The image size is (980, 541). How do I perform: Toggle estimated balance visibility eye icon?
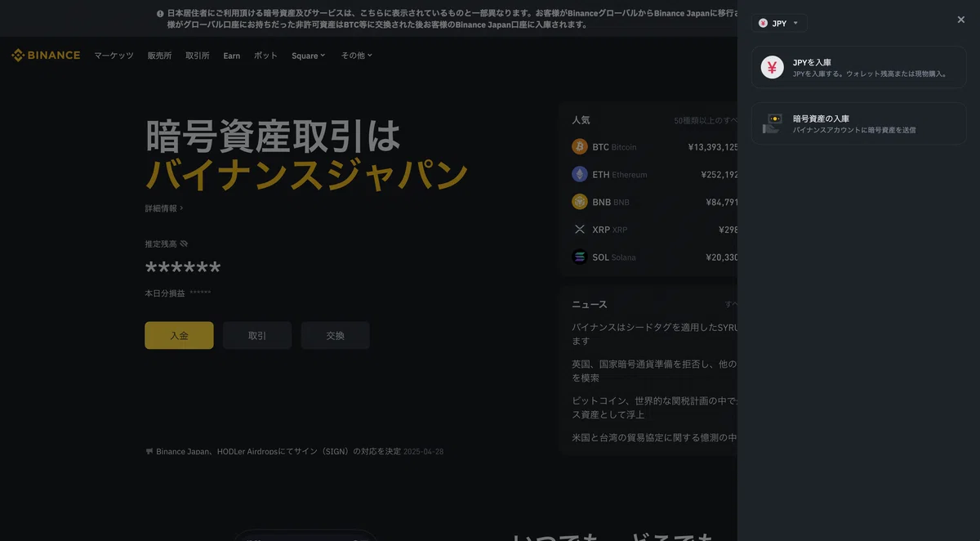pyautogui.click(x=184, y=244)
